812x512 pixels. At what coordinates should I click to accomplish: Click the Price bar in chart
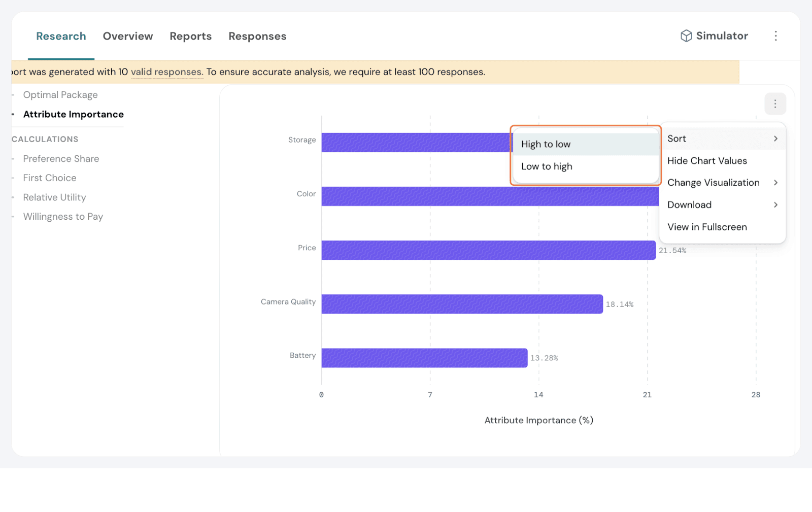pos(488,250)
